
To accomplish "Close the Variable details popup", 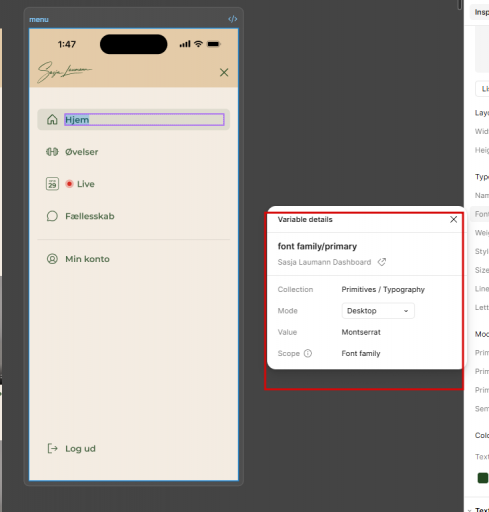I will tap(453, 219).
